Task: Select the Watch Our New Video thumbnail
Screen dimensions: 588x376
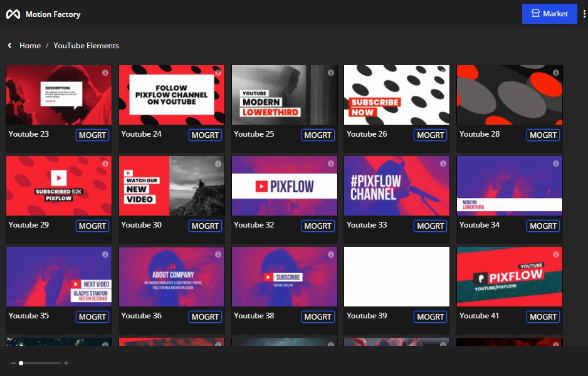Action: [172, 186]
